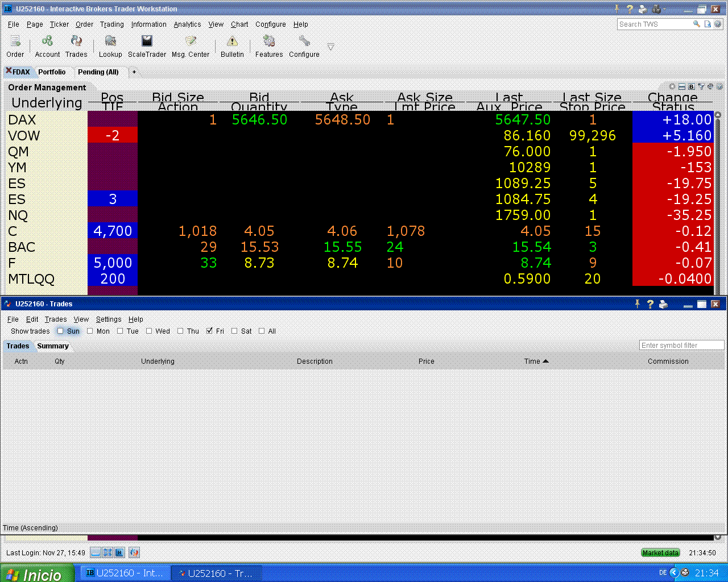Open the Analytics menu
Image resolution: width=728 pixels, height=582 pixels.
coord(187,24)
